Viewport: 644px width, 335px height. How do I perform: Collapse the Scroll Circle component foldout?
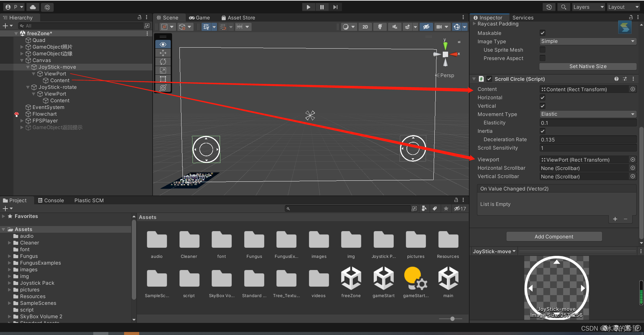pyautogui.click(x=474, y=79)
